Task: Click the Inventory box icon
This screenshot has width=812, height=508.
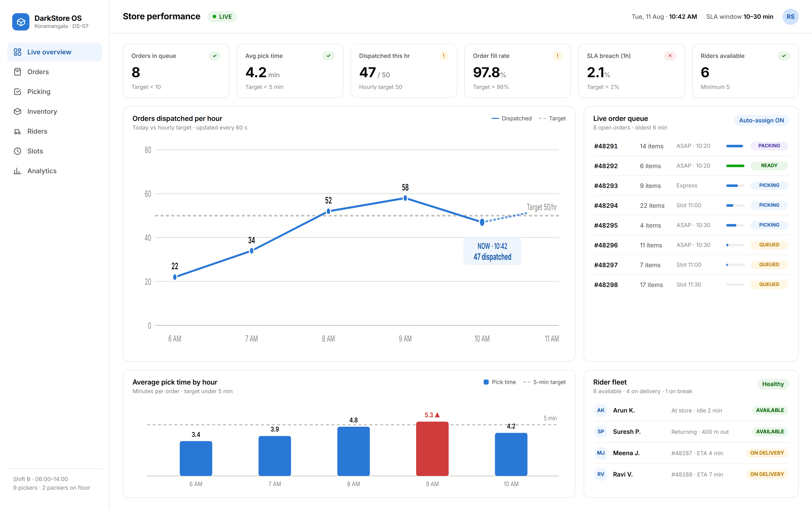Action: tap(18, 112)
